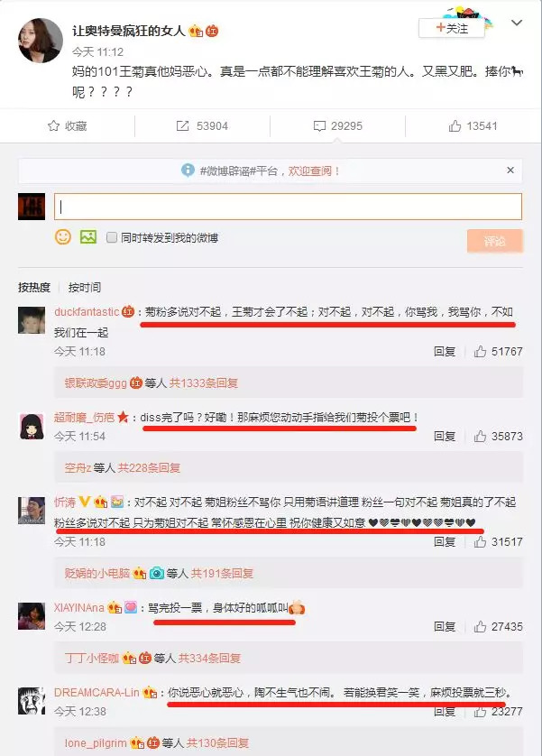Repost the post showing 53904

coord(202,125)
